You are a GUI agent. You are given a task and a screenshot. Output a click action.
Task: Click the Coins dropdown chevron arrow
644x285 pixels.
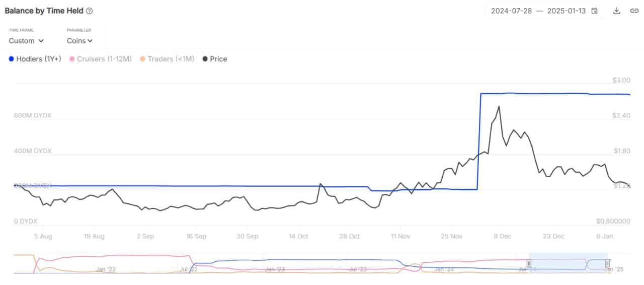(90, 41)
